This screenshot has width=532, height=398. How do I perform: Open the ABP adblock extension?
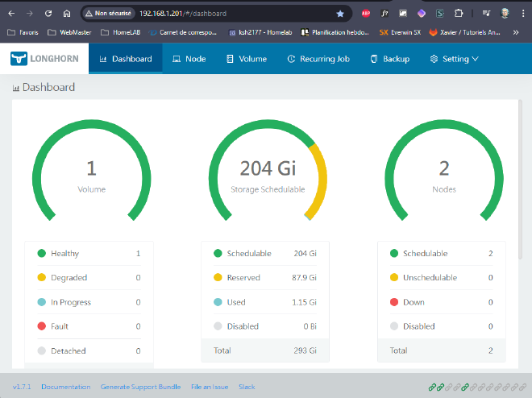click(x=366, y=14)
